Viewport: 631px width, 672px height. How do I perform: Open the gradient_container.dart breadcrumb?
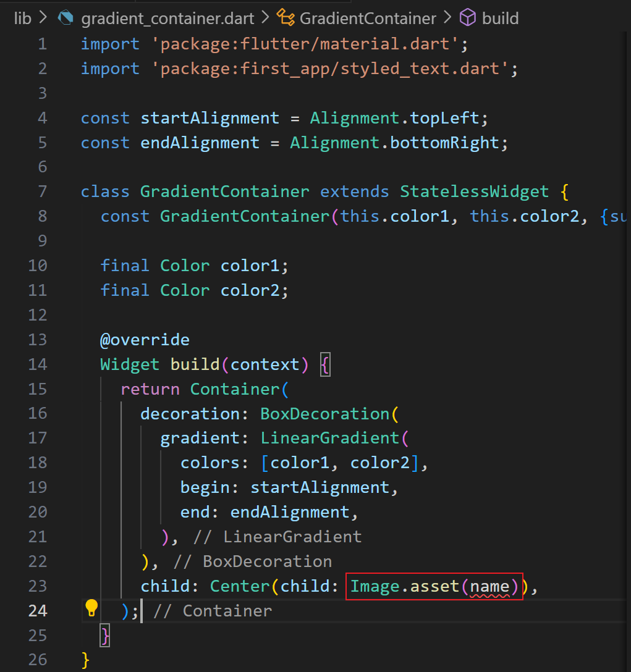[167, 19]
